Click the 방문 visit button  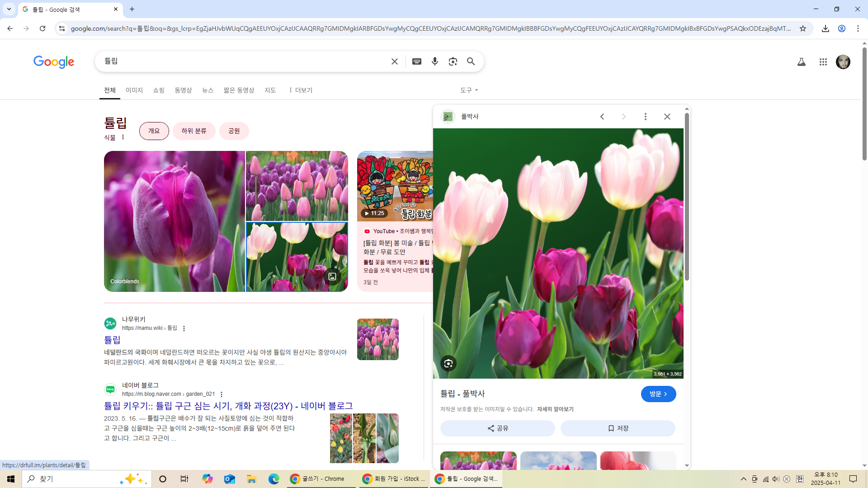click(658, 394)
